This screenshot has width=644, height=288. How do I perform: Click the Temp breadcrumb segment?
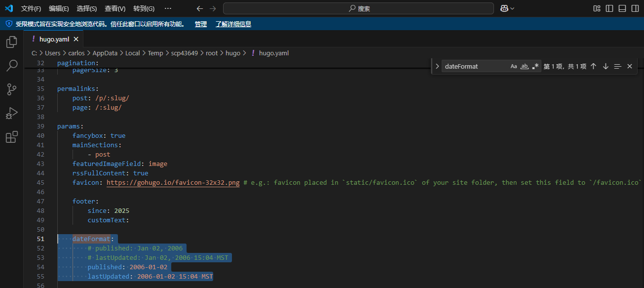pyautogui.click(x=155, y=53)
